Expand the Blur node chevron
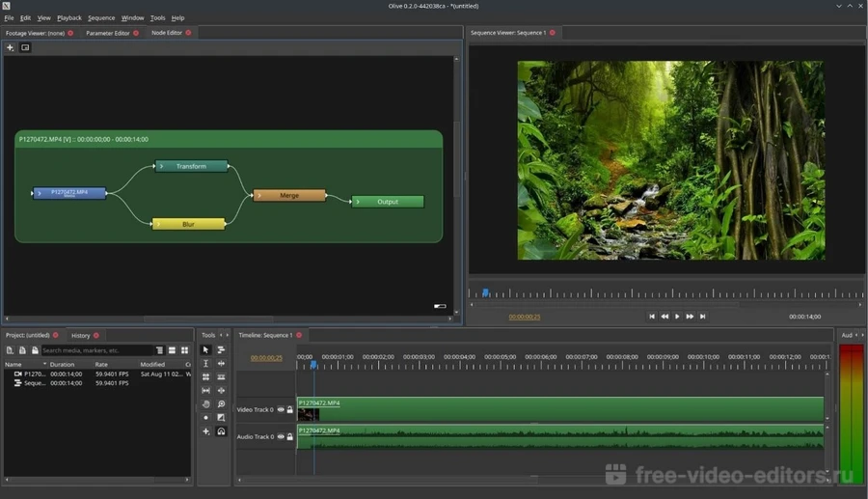868x499 pixels. coord(159,224)
